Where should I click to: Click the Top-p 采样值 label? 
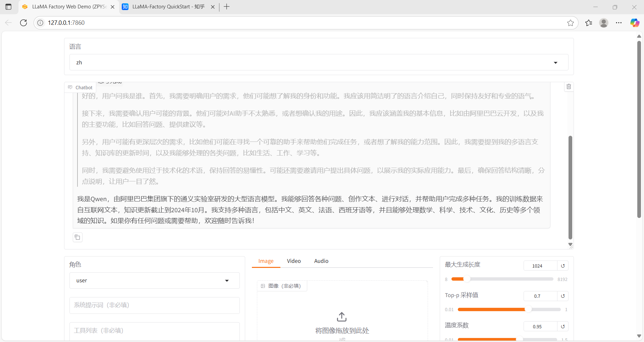click(x=462, y=295)
